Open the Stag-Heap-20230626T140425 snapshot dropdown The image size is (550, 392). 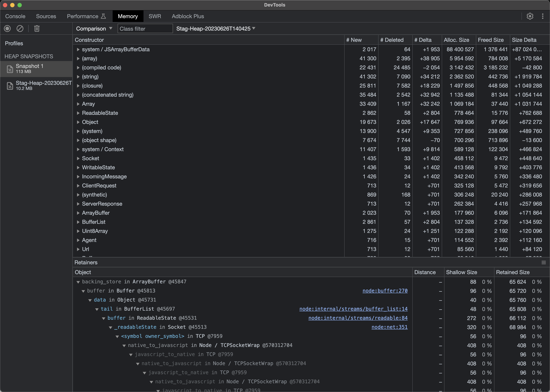coord(215,29)
